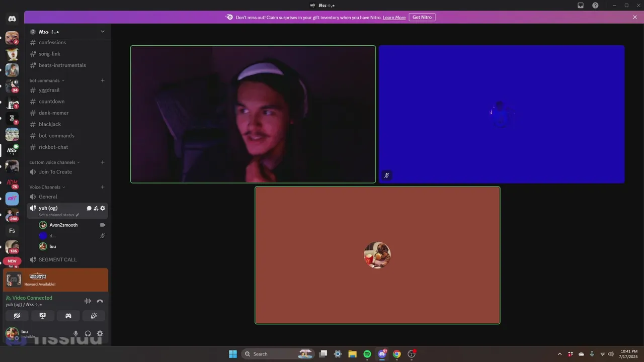The height and width of the screenshot is (362, 644).
Task: Open File Explorer from the taskbar
Action: click(x=352, y=354)
